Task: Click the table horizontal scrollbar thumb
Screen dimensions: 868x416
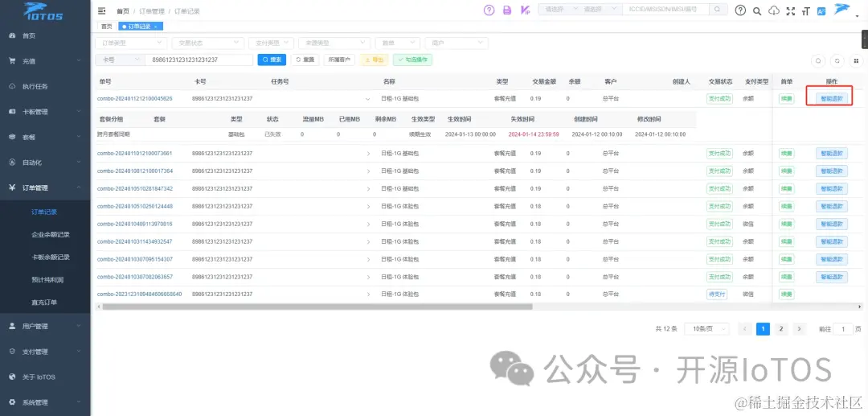Action: pyautogui.click(x=317, y=307)
